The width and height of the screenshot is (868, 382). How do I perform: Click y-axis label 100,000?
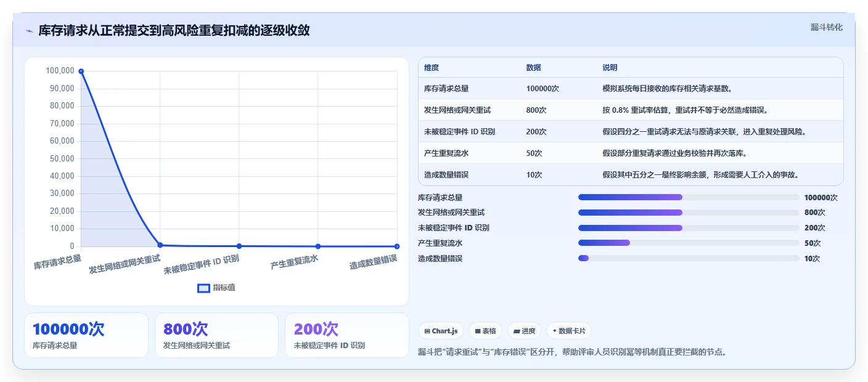click(60, 71)
